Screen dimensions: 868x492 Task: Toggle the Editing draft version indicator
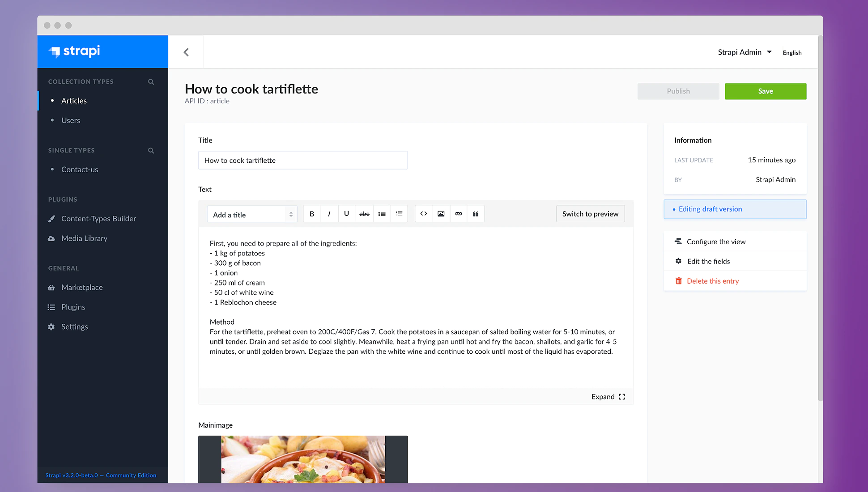[x=735, y=209]
